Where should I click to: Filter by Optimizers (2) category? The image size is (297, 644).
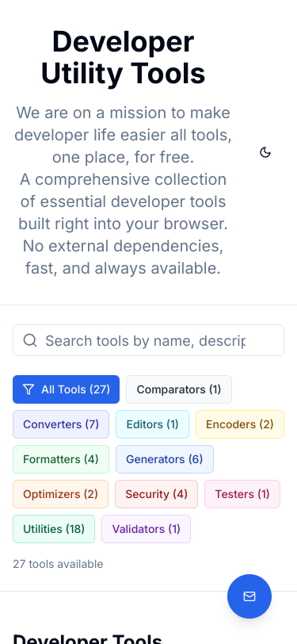pyautogui.click(x=61, y=494)
